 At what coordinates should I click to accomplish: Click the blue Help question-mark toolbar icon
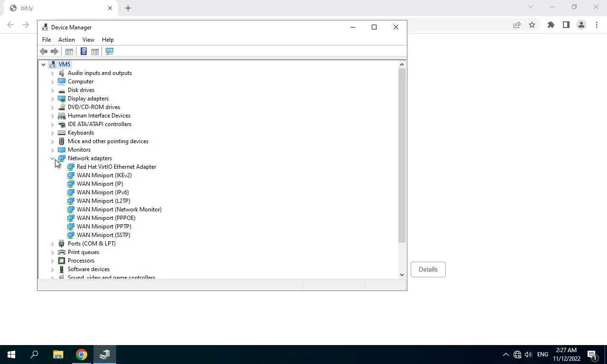(x=83, y=51)
